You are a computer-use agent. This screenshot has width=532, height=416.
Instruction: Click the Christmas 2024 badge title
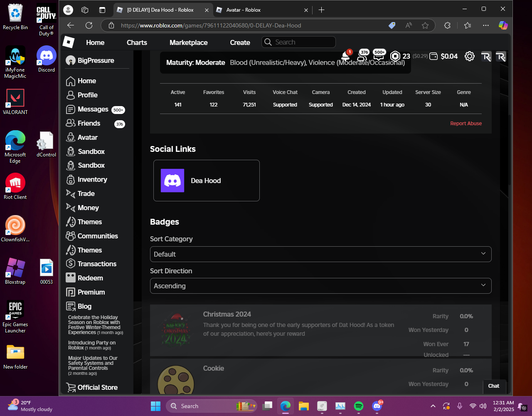click(227, 314)
